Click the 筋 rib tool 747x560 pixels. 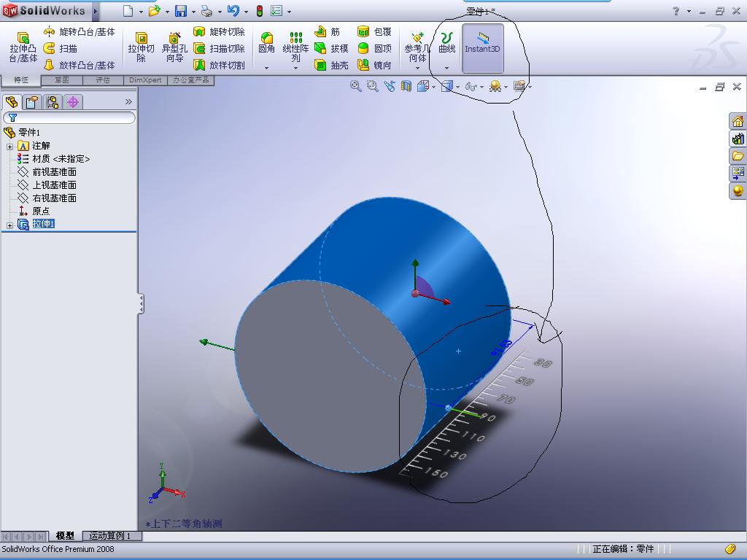(x=328, y=32)
